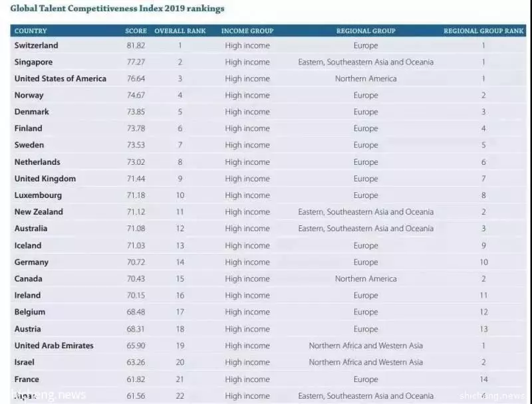Click Ireland's score 70.15

click(x=136, y=295)
